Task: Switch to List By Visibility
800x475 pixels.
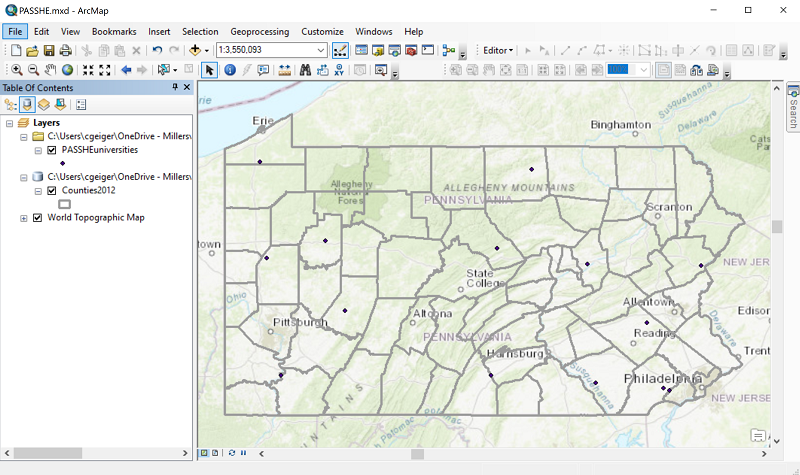Action: (44, 105)
